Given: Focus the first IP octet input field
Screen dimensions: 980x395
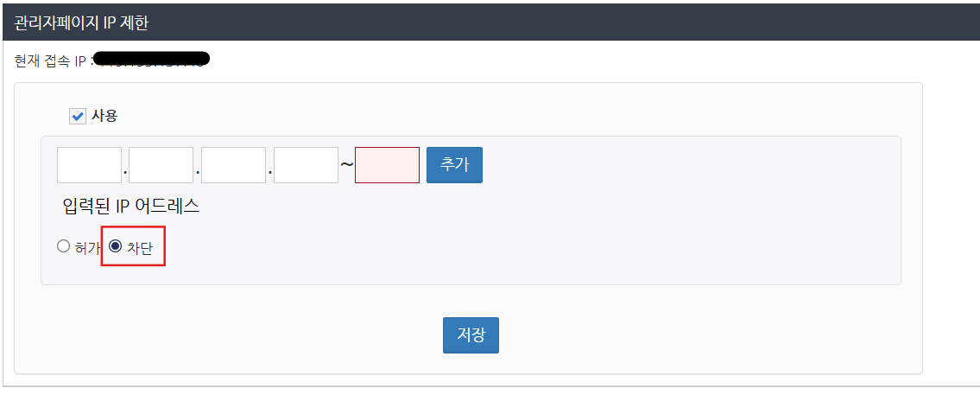Looking at the screenshot, I should [x=89, y=165].
